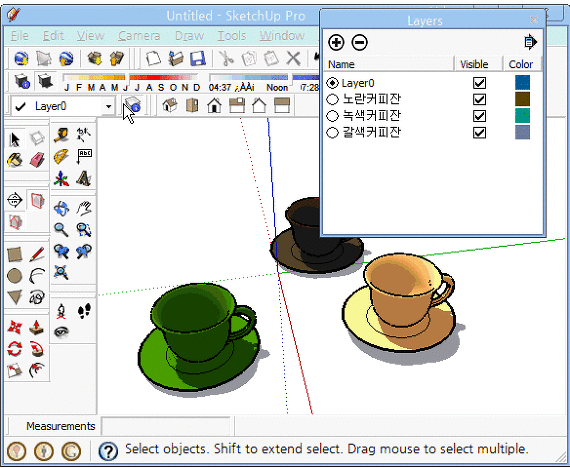
Task: Select the Follow Me tool
Action: click(37, 349)
